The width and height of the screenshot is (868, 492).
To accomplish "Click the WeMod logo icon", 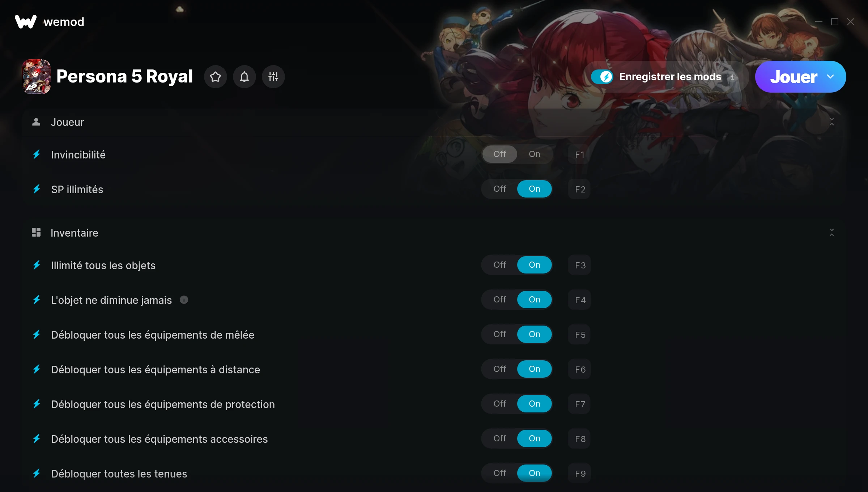I will click(25, 22).
